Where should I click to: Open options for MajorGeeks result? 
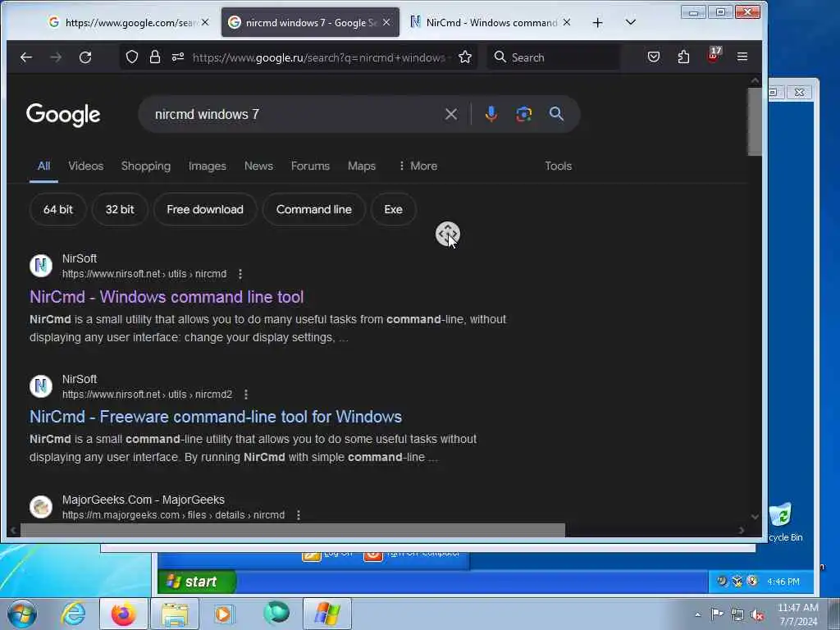click(x=299, y=515)
